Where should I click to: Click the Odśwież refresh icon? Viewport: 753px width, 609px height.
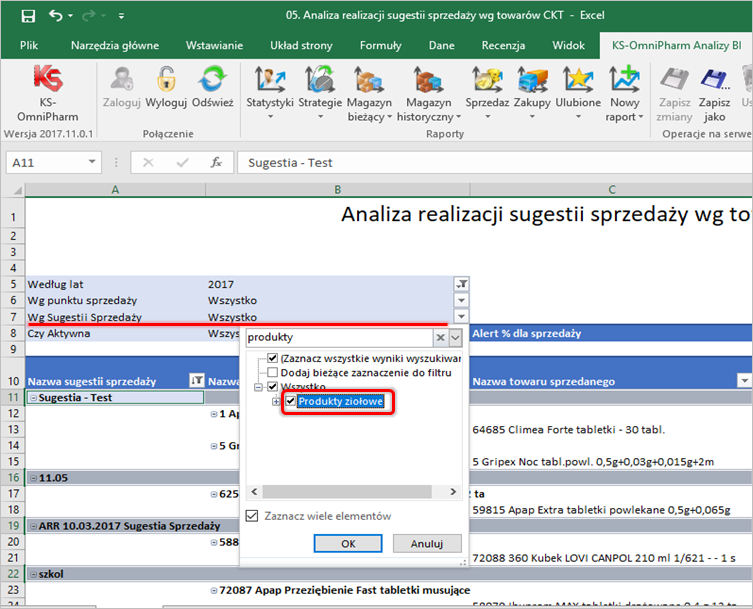(x=213, y=78)
